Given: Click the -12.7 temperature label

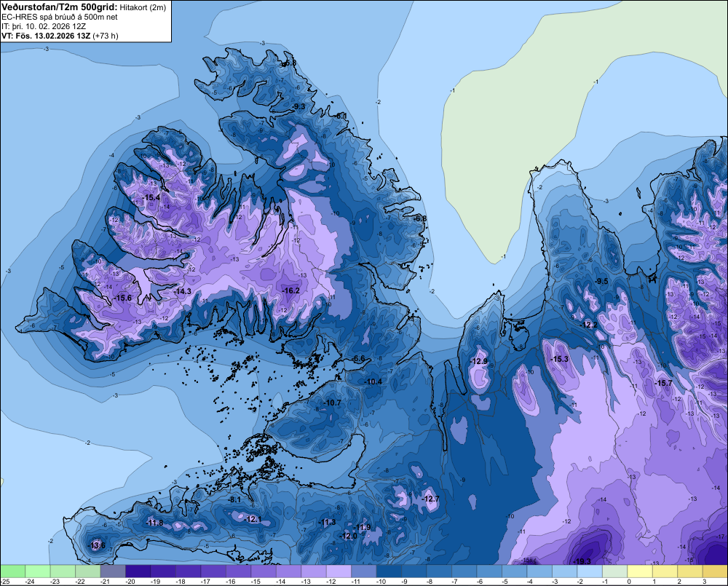Looking at the screenshot, I should pyautogui.click(x=430, y=499).
